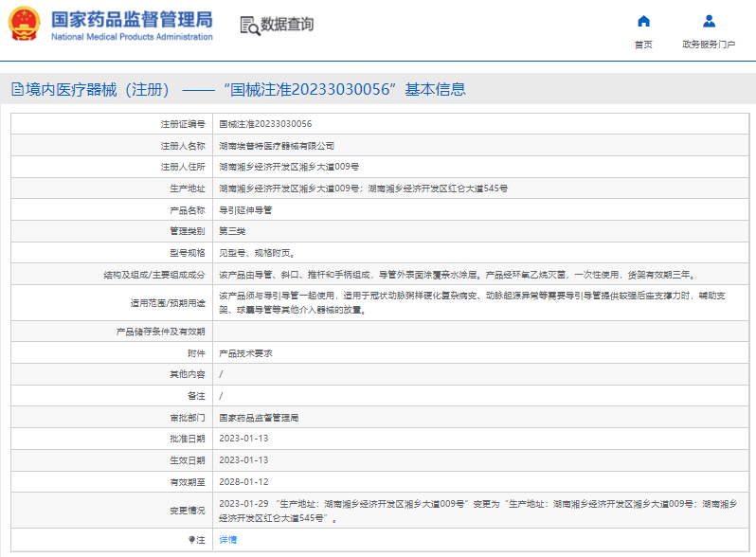Viewport: 756px width, 557px height.
Task: Click approval date 2023-01-13 in 批准日期 row
Action: [243, 439]
